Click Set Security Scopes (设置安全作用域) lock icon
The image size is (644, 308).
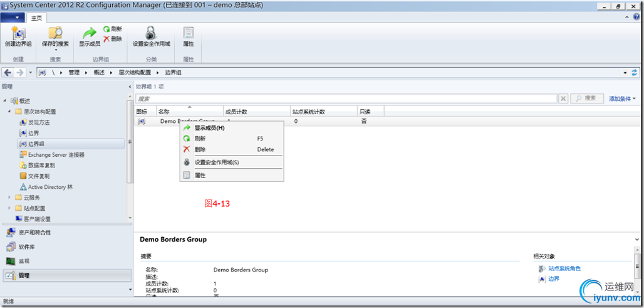tap(151, 33)
